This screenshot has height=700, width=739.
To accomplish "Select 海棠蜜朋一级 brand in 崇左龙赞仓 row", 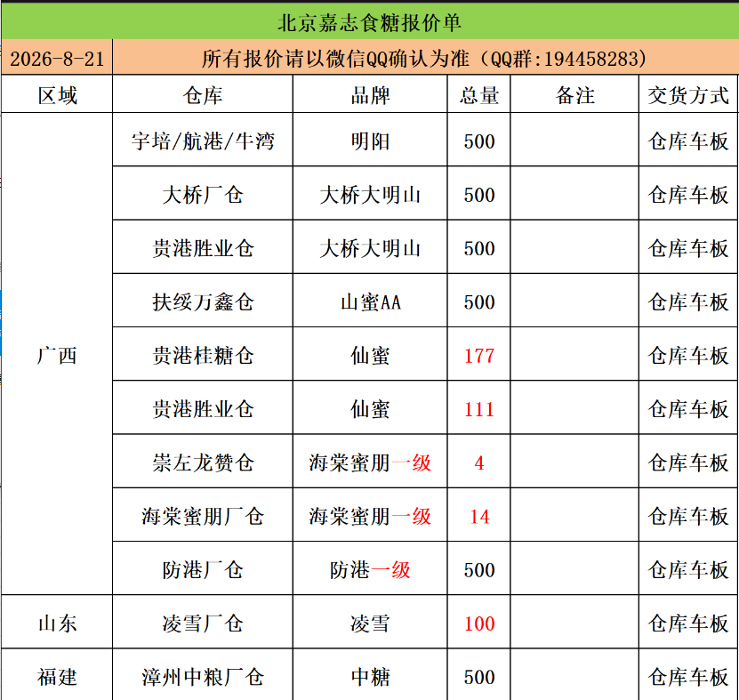I will tap(370, 463).
